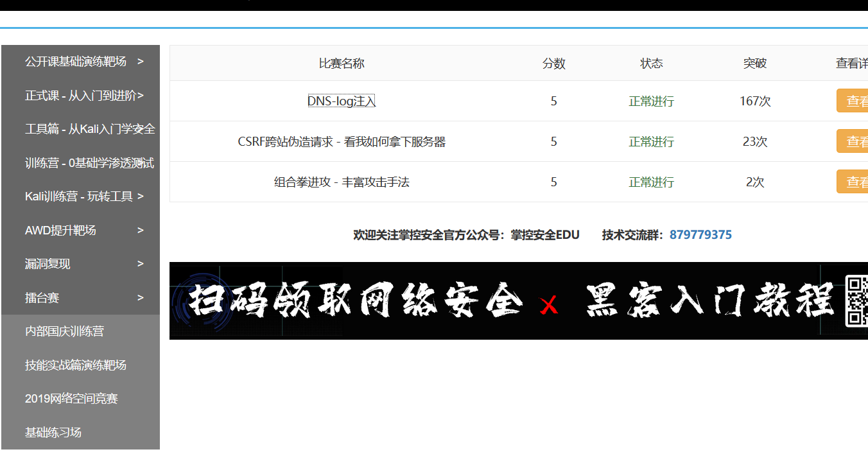Image resolution: width=868 pixels, height=454 pixels.
Task: Open the CSRF跨站伪造请求 challenge link
Action: (x=341, y=142)
